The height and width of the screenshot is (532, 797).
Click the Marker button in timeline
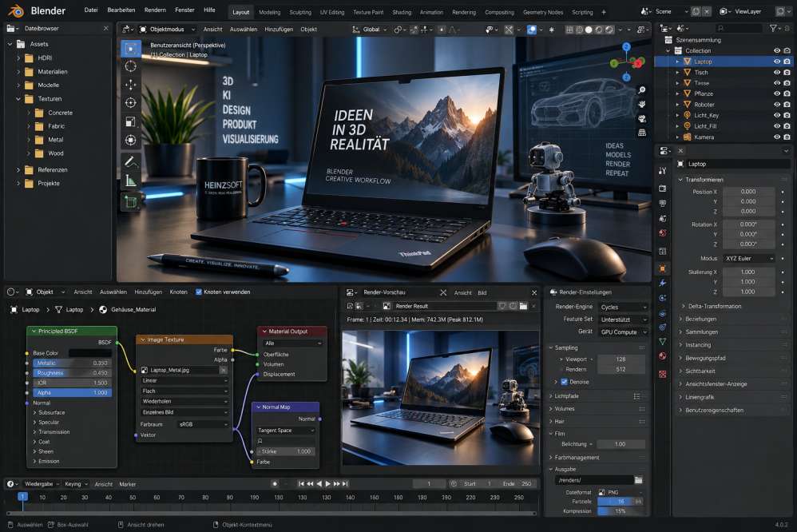127,484
